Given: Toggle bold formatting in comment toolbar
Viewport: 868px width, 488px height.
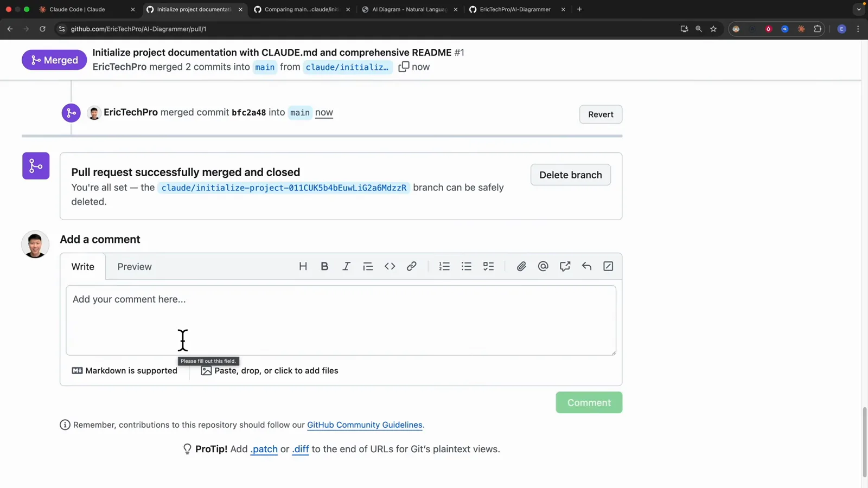Looking at the screenshot, I should click(x=324, y=266).
